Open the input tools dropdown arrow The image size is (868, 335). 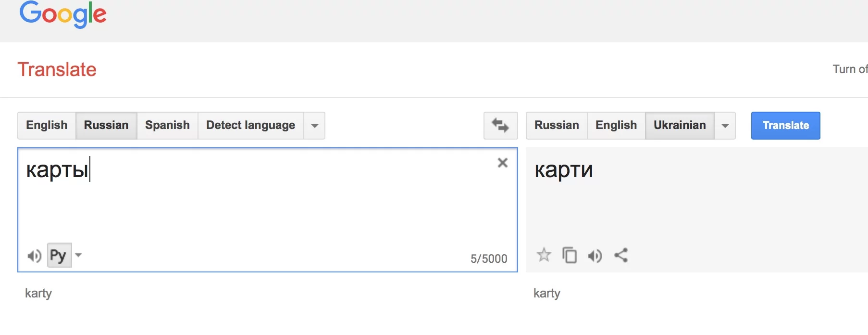click(78, 255)
